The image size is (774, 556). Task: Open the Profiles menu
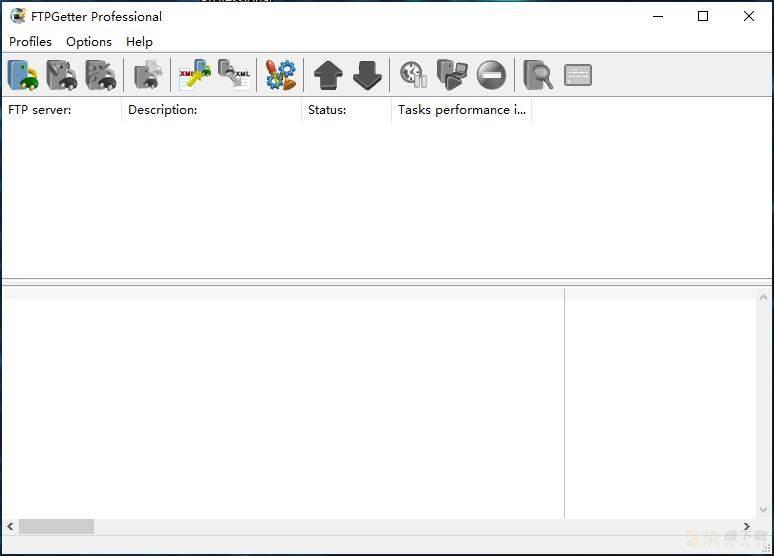(31, 41)
